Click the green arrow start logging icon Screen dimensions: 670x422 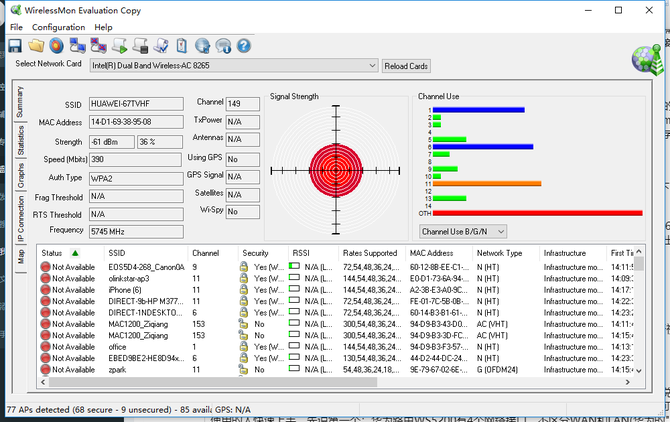pyautogui.click(x=120, y=46)
